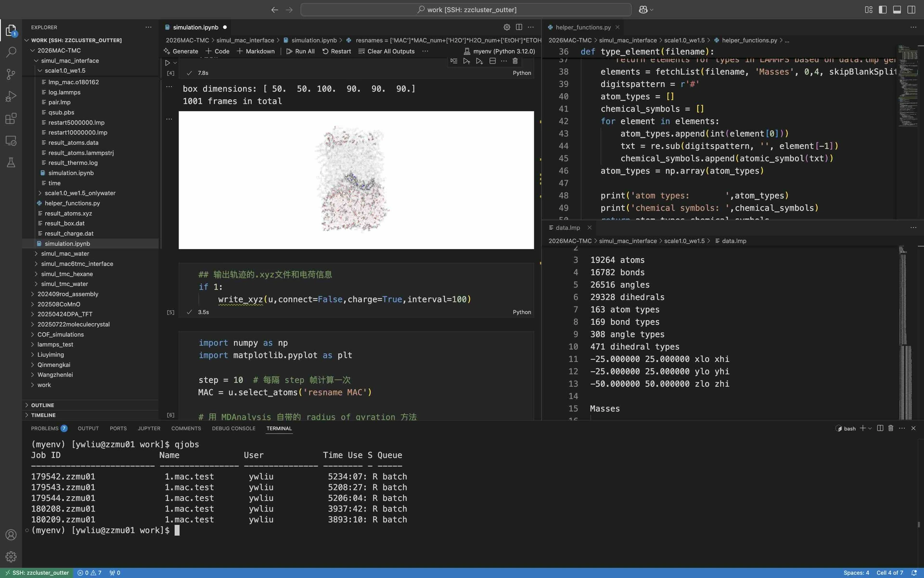The image size is (924, 578).
Task: Execute the cell and below
Action: (479, 61)
